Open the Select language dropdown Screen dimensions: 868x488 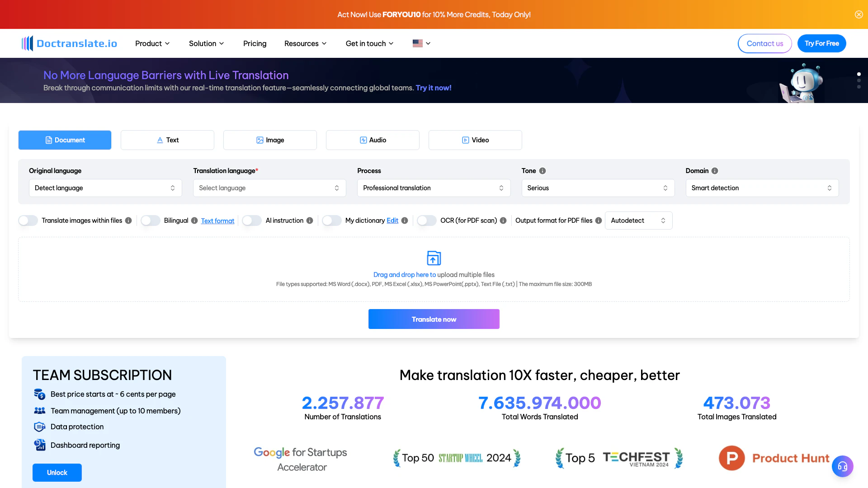click(x=269, y=188)
